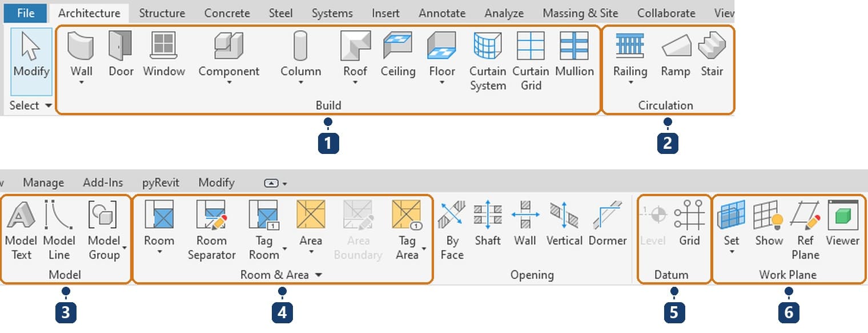Screen dimensions: 868x333
Task: Activate the Model Line tool
Action: pyautogui.click(x=59, y=230)
